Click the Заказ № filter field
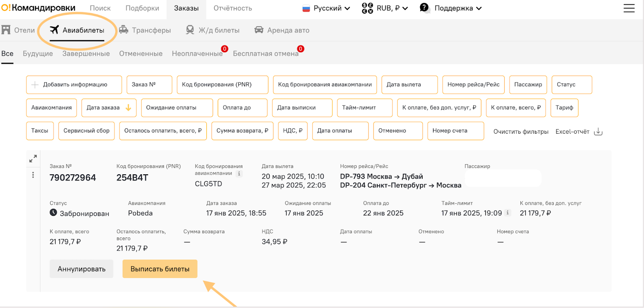Screen dimensions: 644x308 pyautogui.click(x=149, y=85)
